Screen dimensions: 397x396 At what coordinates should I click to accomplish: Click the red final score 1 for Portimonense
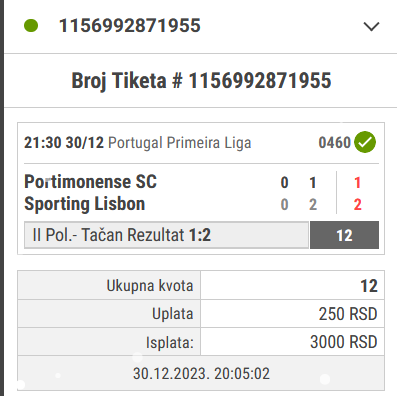(x=357, y=183)
